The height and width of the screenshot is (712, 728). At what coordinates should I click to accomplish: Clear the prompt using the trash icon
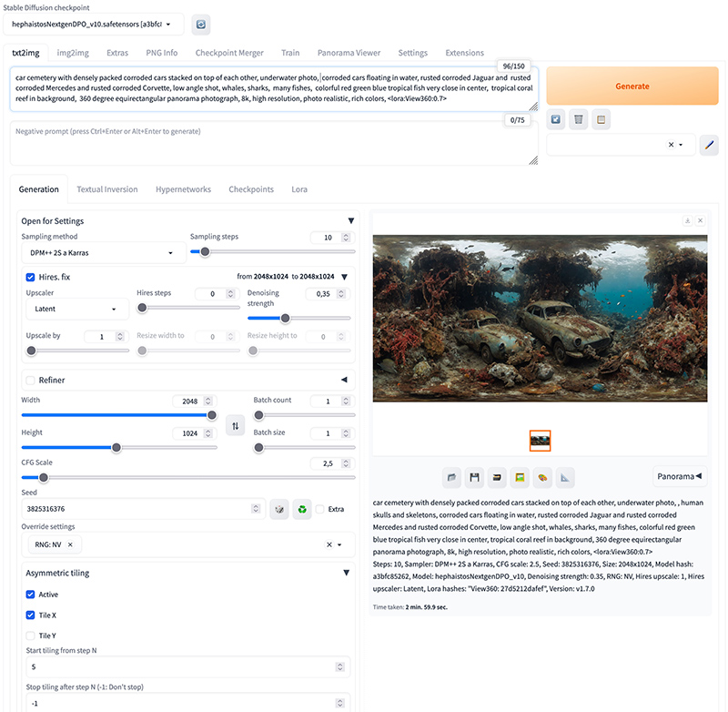click(579, 118)
